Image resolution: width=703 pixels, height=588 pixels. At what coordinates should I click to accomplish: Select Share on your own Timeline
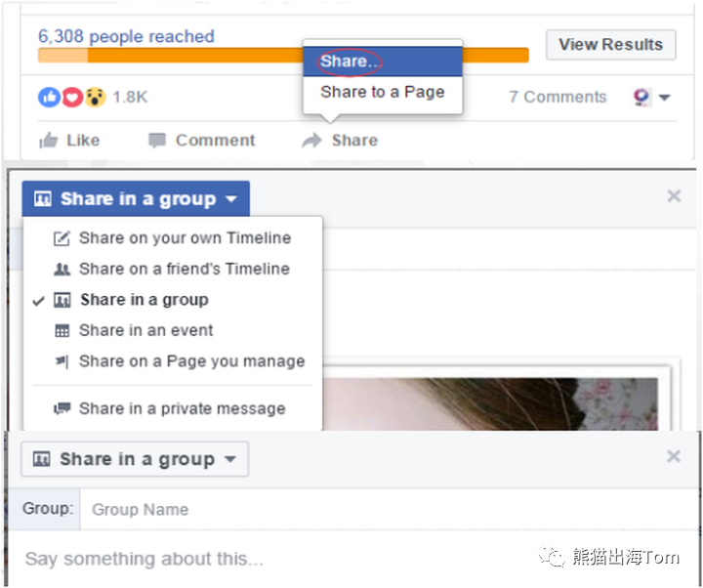[173, 238]
